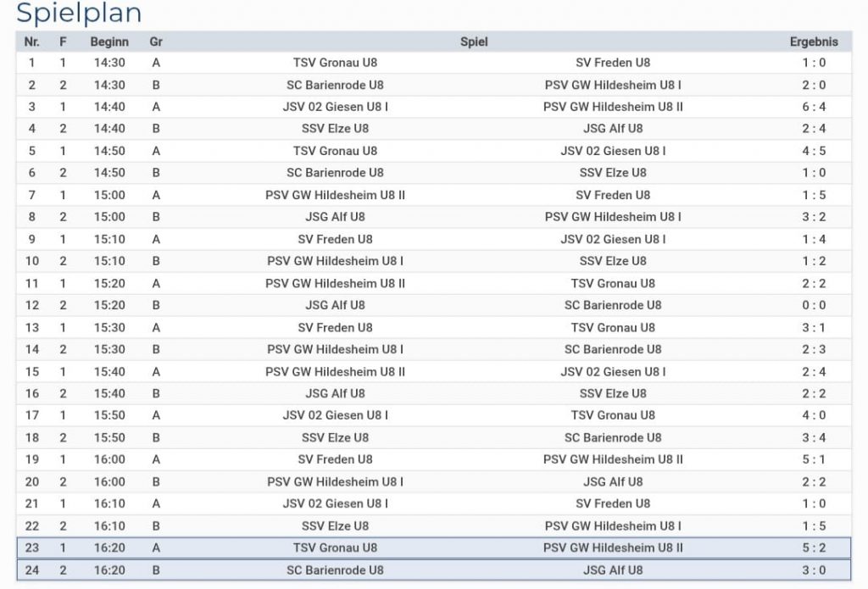The image size is (868, 589).
Task: Click the F column header
Action: tap(63, 42)
